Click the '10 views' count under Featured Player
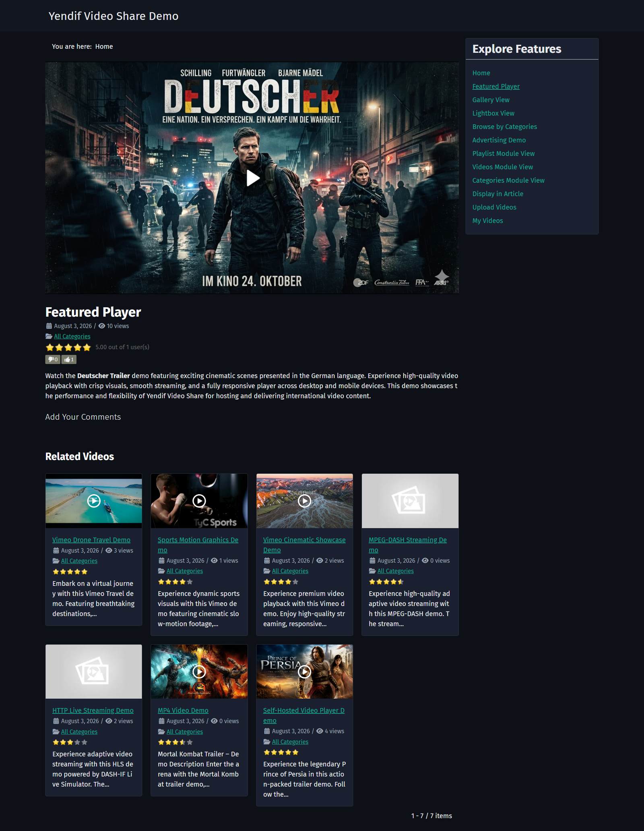 [x=118, y=326]
